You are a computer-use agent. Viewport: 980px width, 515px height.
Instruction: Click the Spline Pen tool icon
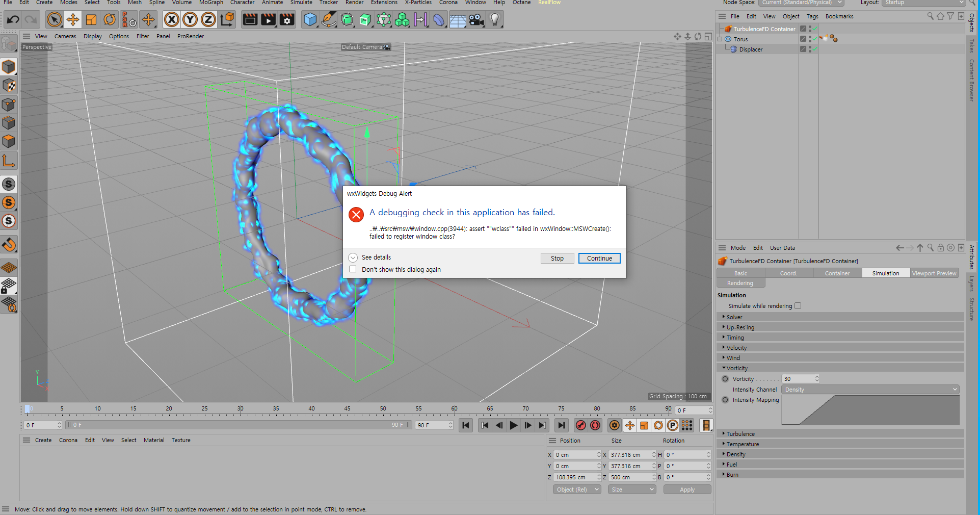pyautogui.click(x=329, y=20)
